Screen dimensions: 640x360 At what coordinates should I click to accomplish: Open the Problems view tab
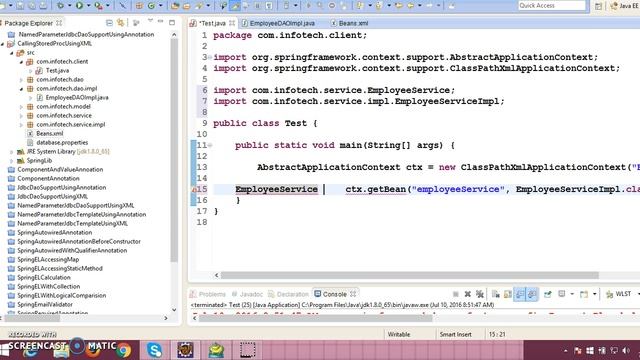point(208,294)
